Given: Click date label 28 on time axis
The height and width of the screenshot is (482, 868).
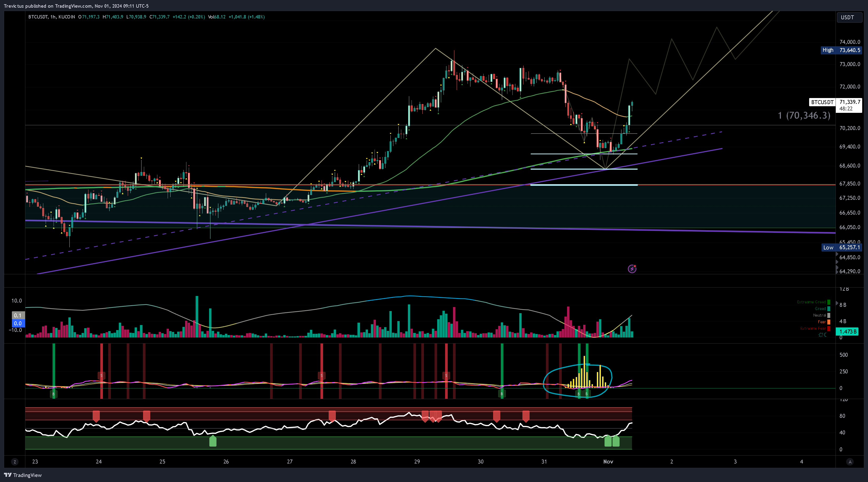Looking at the screenshot, I should point(353,462).
